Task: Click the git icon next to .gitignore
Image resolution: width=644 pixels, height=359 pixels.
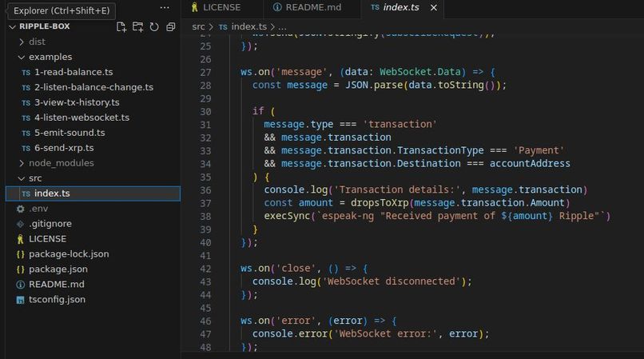Action: pos(20,224)
